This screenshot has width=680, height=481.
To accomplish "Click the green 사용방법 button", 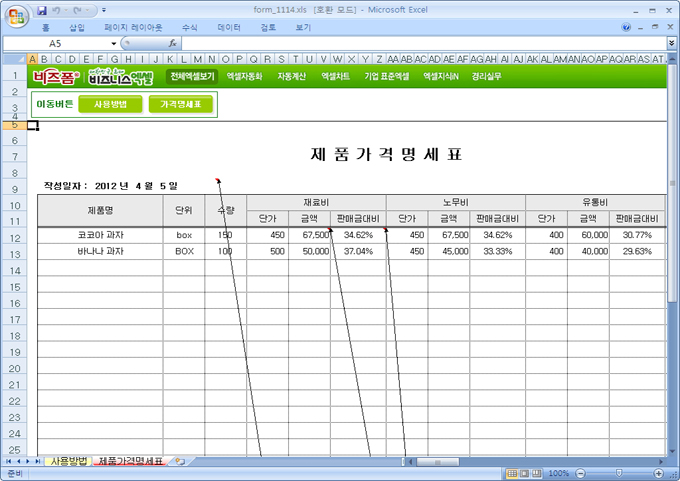I will point(110,104).
